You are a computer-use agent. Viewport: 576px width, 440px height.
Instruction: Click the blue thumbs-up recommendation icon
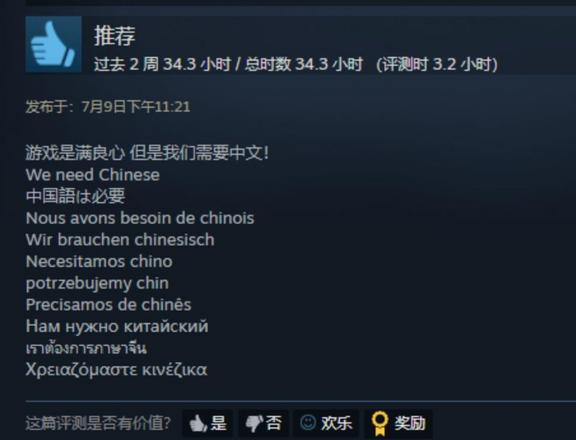(54, 44)
